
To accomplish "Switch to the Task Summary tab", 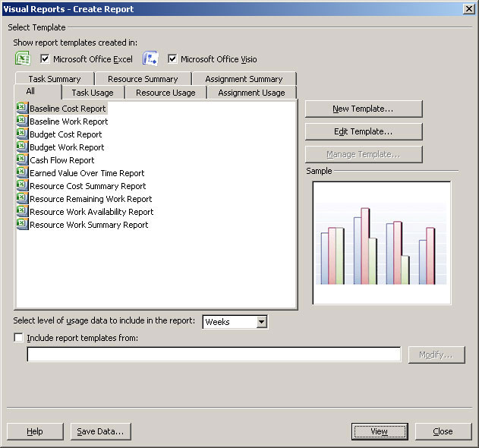I will pyautogui.click(x=54, y=79).
